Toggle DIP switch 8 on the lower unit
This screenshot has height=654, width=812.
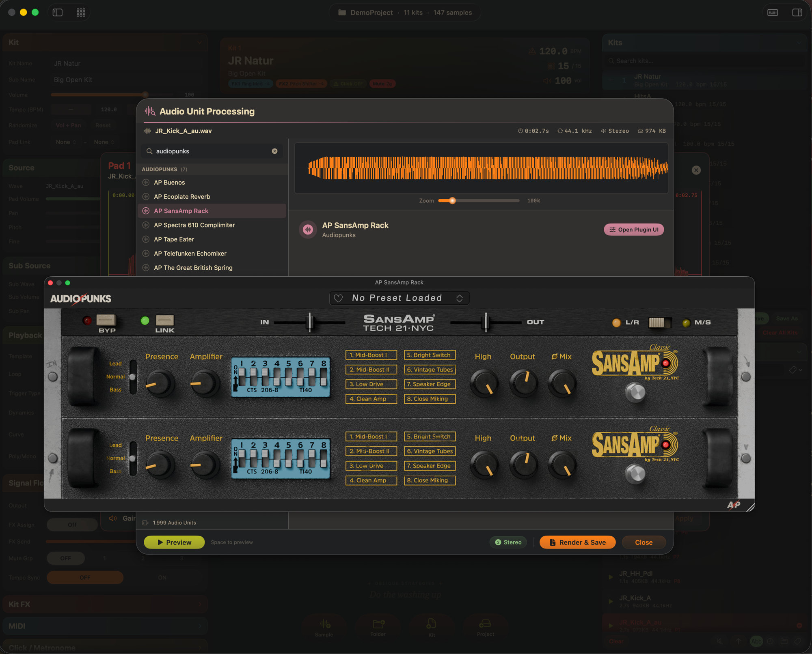coord(324,458)
